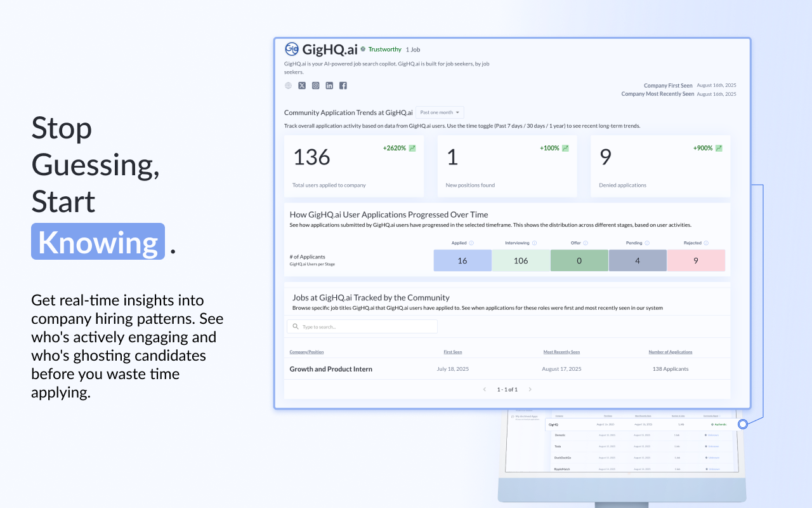The height and width of the screenshot is (508, 812).
Task: Open the Growth and Product Intern job
Action: point(331,369)
